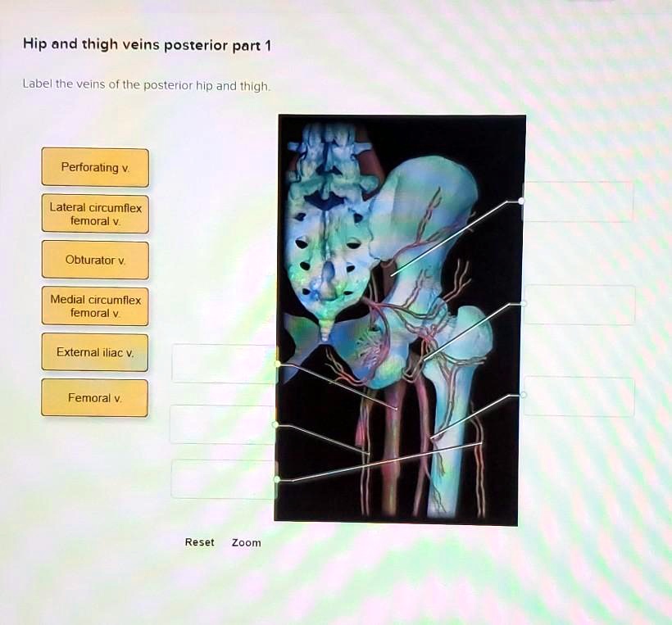Pick the "Femoral v." answer tile

94,397
